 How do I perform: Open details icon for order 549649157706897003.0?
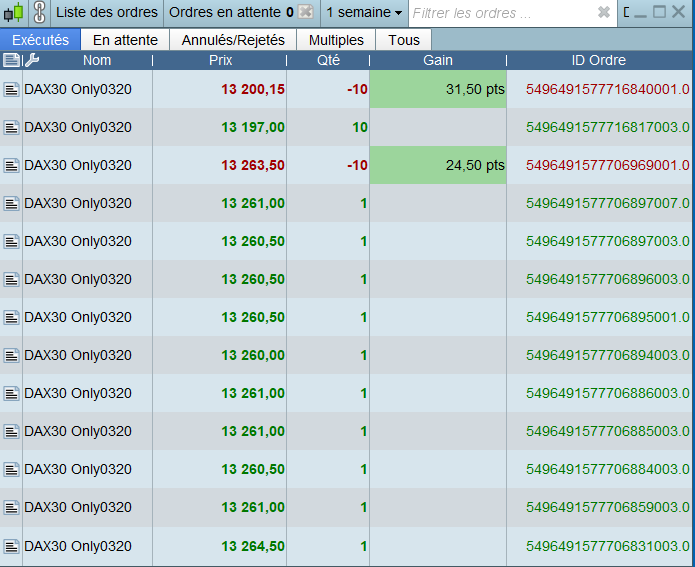pyautogui.click(x=12, y=242)
